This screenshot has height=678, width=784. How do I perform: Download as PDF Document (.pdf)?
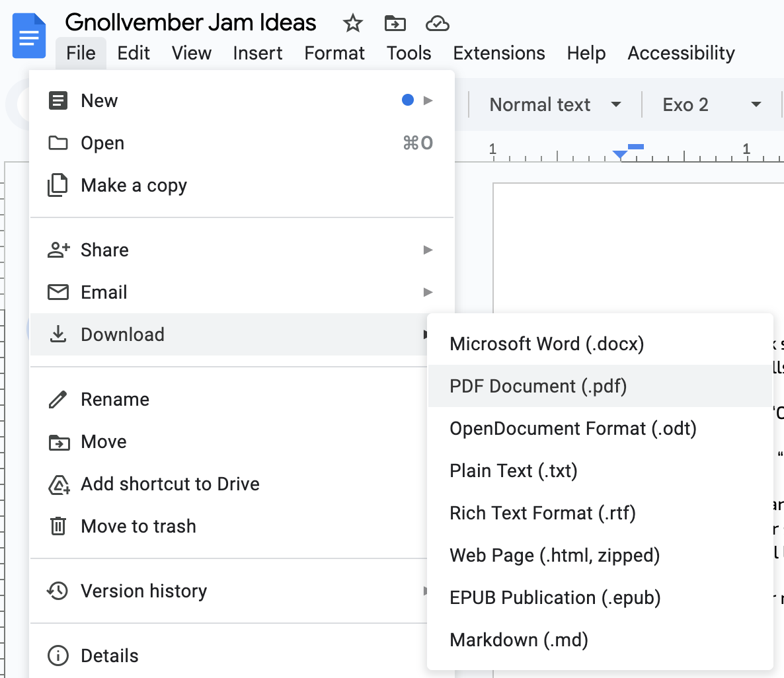[x=538, y=386]
